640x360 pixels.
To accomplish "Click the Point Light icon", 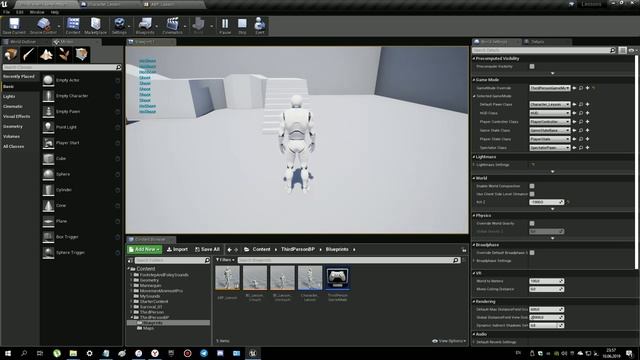I will (x=48, y=127).
